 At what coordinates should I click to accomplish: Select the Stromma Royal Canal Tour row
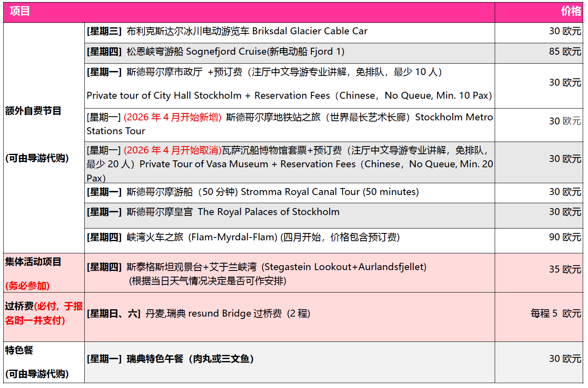point(253,192)
